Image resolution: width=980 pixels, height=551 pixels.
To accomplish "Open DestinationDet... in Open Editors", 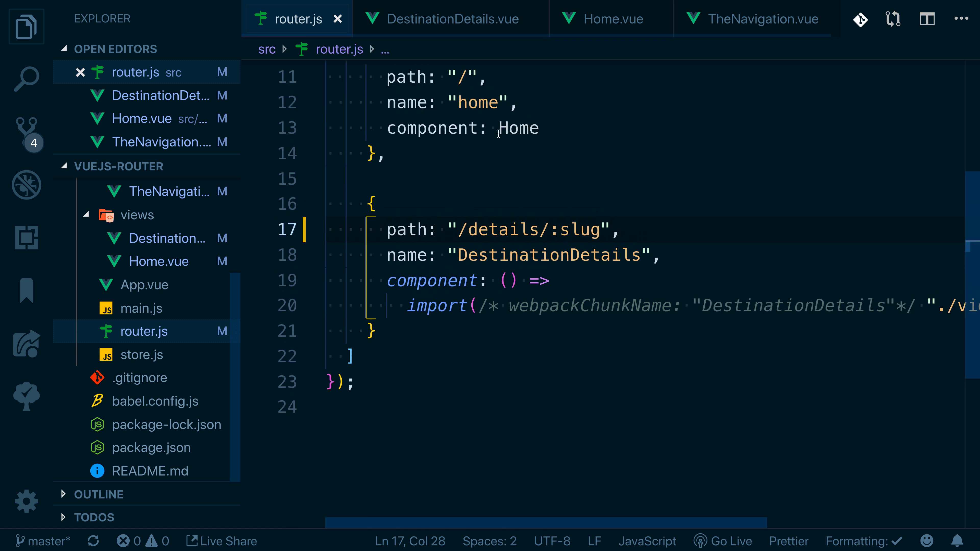I will (x=147, y=95).
